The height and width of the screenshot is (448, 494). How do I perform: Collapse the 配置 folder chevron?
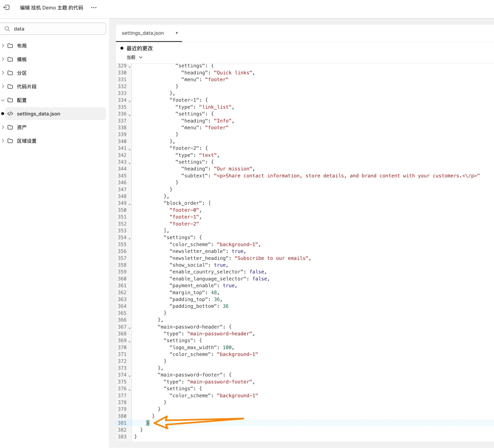pyautogui.click(x=3, y=100)
